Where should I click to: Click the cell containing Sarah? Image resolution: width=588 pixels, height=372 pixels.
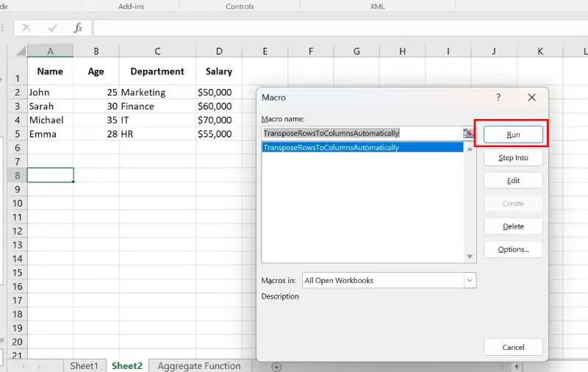click(50, 106)
